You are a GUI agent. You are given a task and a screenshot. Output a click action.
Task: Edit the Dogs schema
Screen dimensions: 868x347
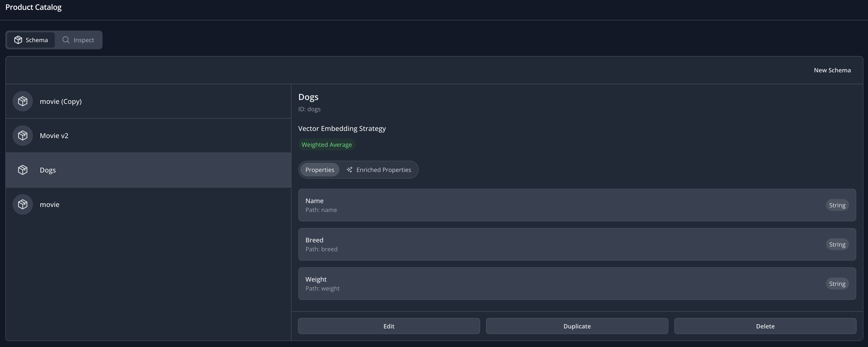point(389,326)
